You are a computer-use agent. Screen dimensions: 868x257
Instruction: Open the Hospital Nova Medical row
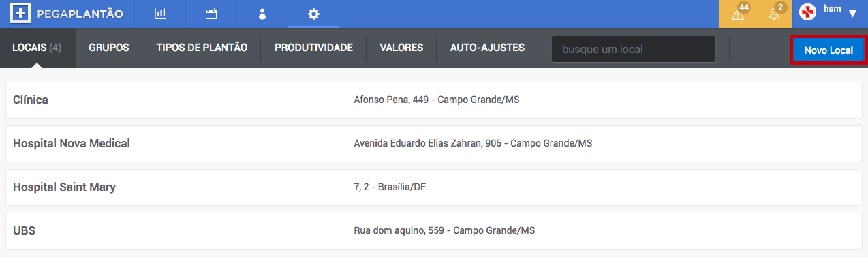[x=434, y=144]
